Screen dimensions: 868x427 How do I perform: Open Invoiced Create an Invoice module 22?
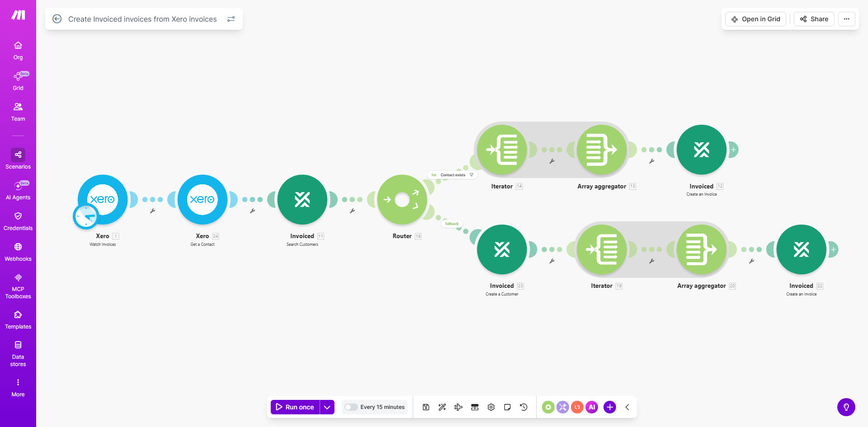click(x=802, y=249)
